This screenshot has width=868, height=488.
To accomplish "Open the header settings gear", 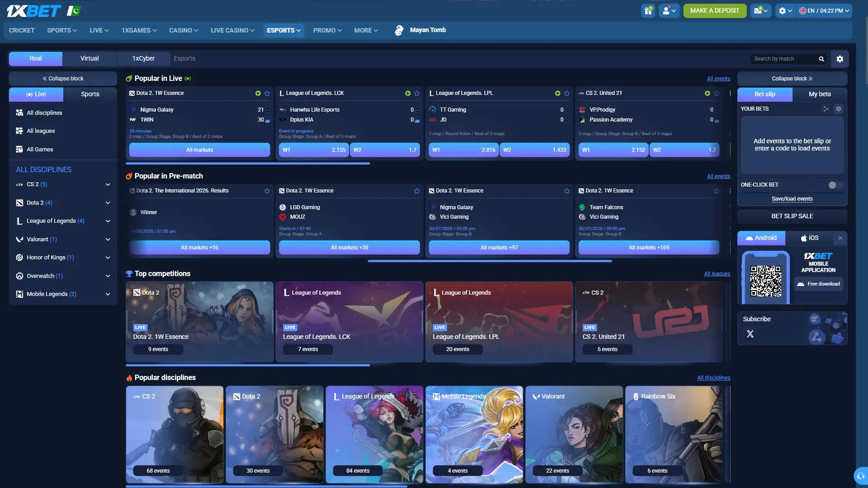I will (785, 11).
